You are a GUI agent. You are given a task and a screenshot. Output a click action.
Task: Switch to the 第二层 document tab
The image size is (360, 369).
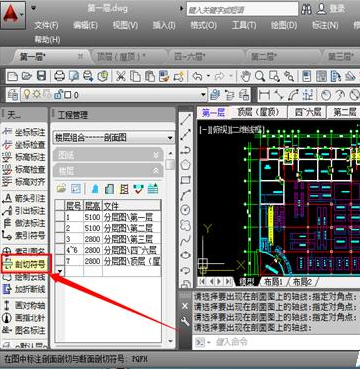(263, 56)
